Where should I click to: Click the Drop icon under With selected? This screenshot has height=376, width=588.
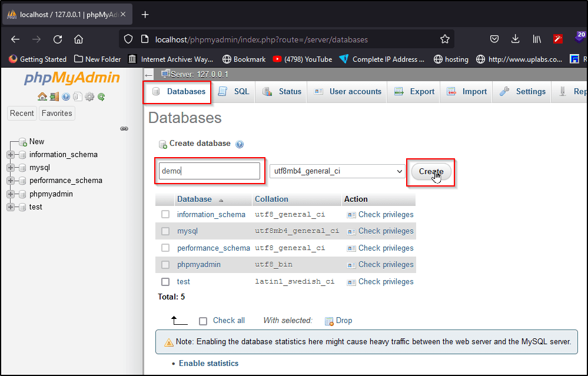[x=329, y=321]
